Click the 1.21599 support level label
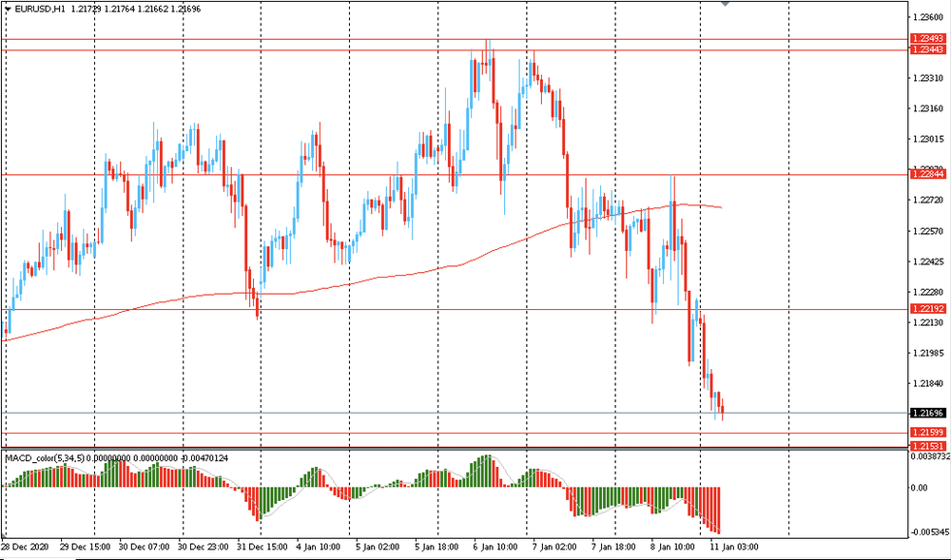This screenshot has height=560, width=951. tap(927, 434)
